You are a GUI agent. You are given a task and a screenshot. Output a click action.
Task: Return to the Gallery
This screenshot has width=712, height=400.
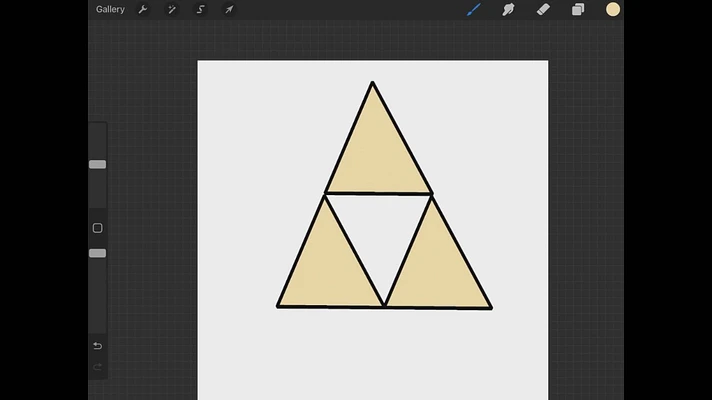coord(110,10)
